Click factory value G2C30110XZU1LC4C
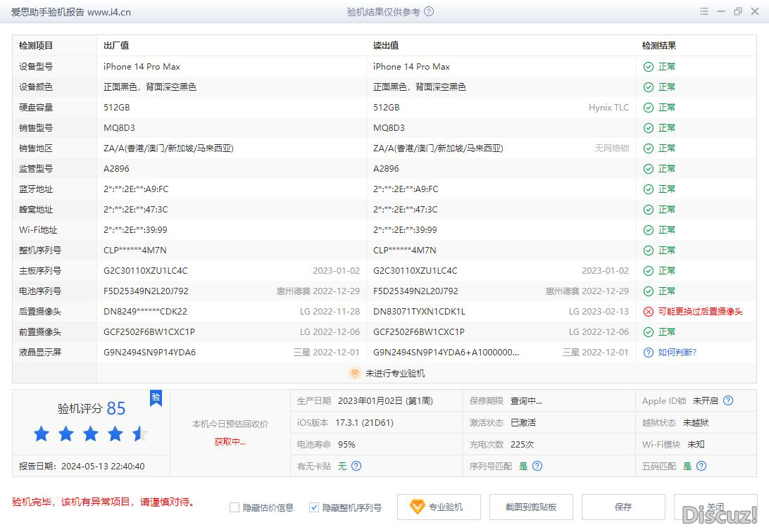Screen dimensions: 769x532 tap(146, 271)
